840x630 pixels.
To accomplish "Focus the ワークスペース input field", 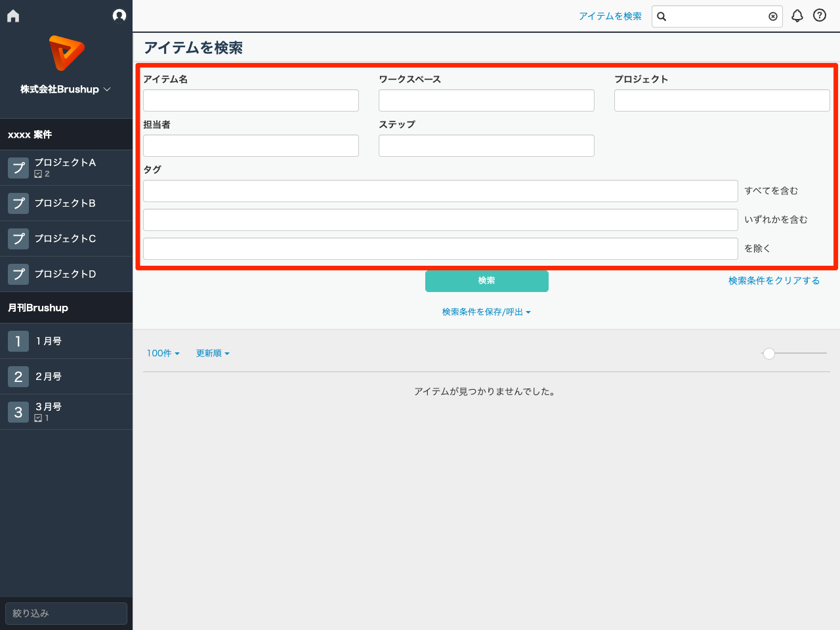I will coord(486,100).
